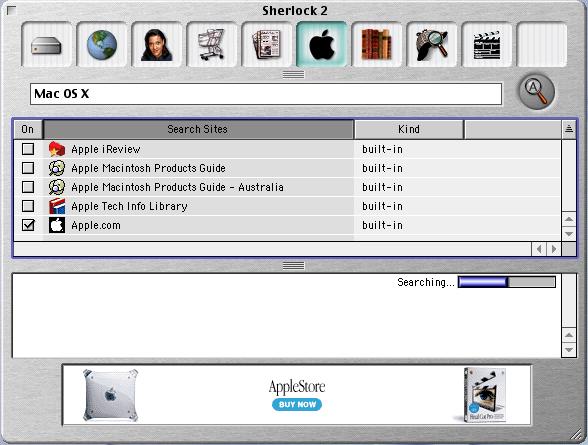Select Apple Macintosh Products Guide – Australia row
This screenshot has width=588, height=445.
287,187
